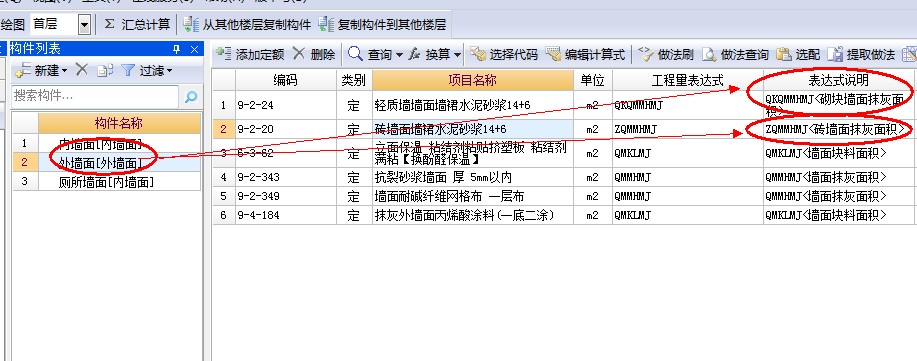917x361 pixels.
Task: Click the 查询 magnifier icon
Action: coord(355,54)
